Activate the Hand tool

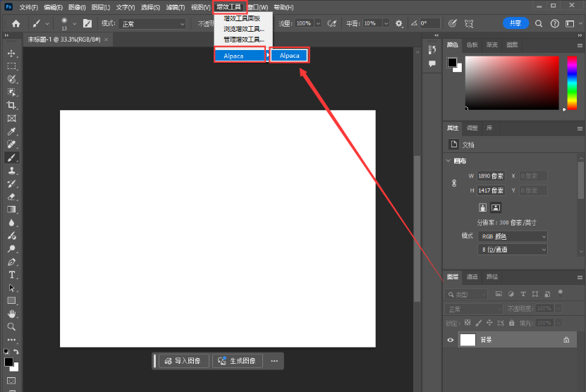[x=11, y=314]
